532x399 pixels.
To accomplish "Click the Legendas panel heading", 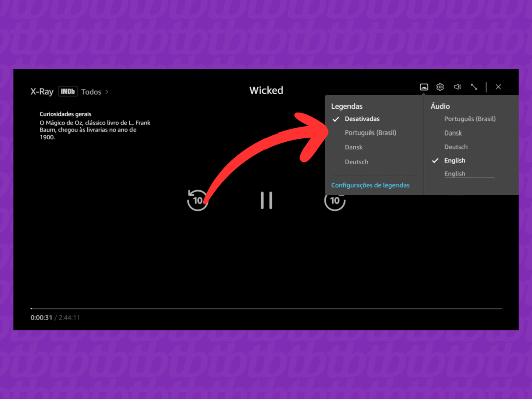I will (x=347, y=106).
